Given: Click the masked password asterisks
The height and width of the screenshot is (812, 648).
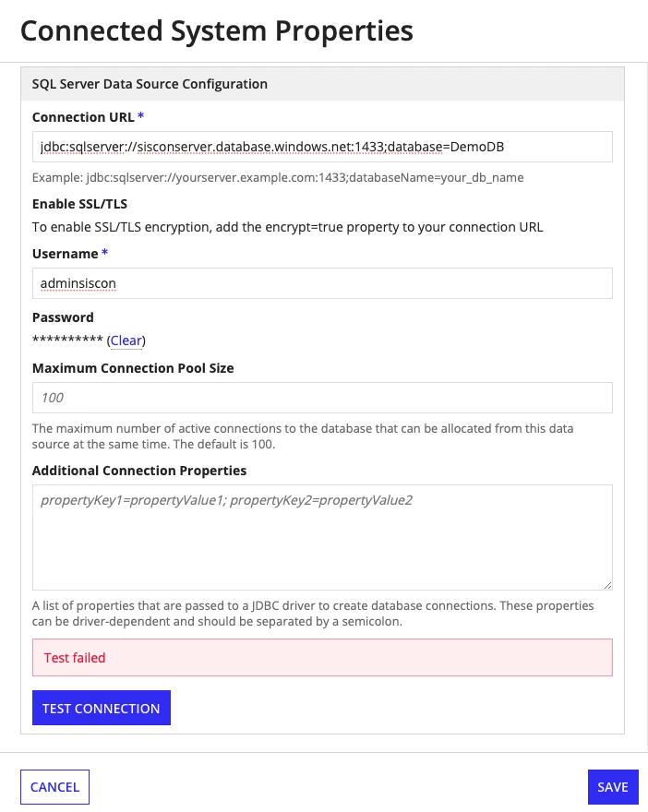Looking at the screenshot, I should pyautogui.click(x=67, y=340).
